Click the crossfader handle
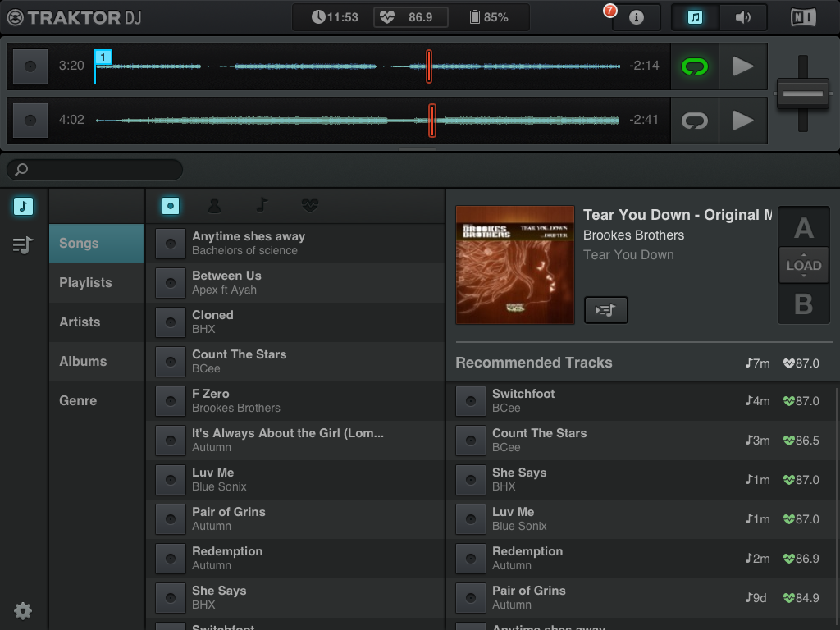840x630 pixels. [x=802, y=94]
